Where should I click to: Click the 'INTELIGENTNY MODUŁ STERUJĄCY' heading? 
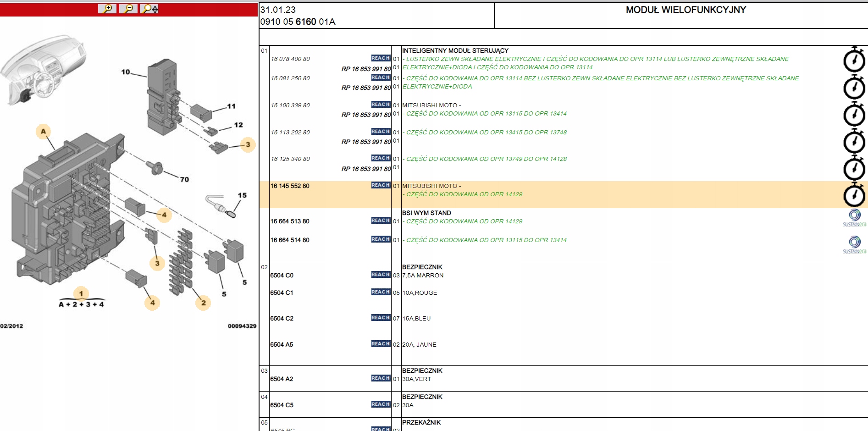pyautogui.click(x=455, y=51)
